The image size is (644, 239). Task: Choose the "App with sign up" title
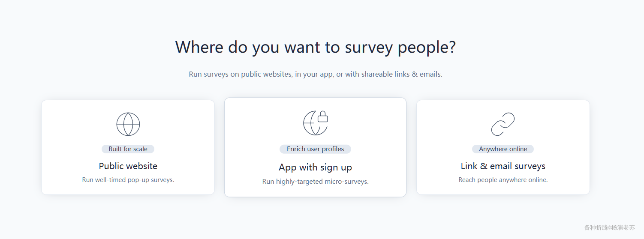tap(315, 167)
